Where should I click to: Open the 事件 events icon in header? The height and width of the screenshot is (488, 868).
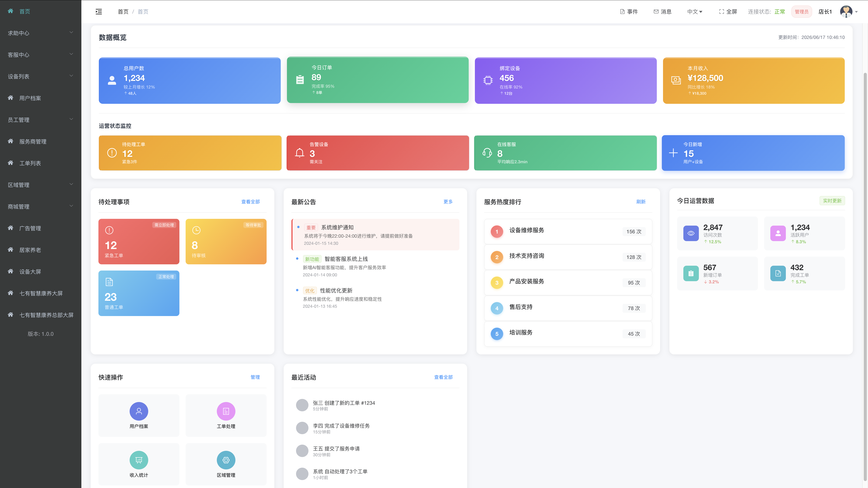pyautogui.click(x=622, y=12)
